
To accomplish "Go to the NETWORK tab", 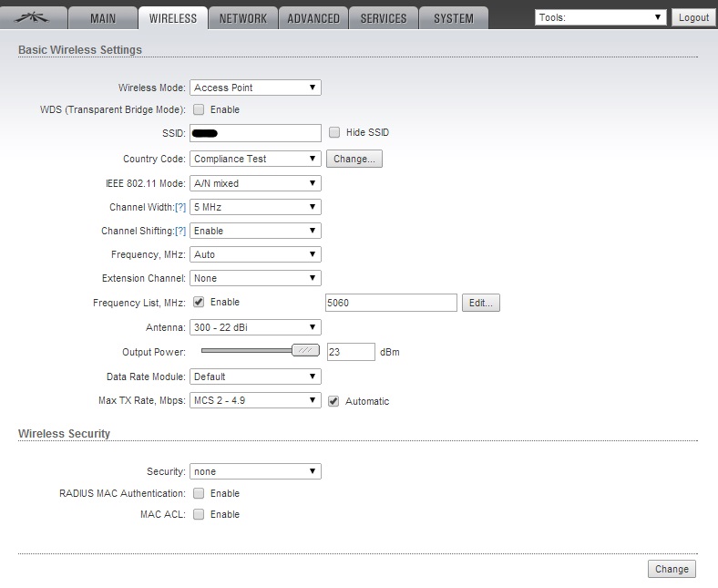I will click(x=243, y=18).
